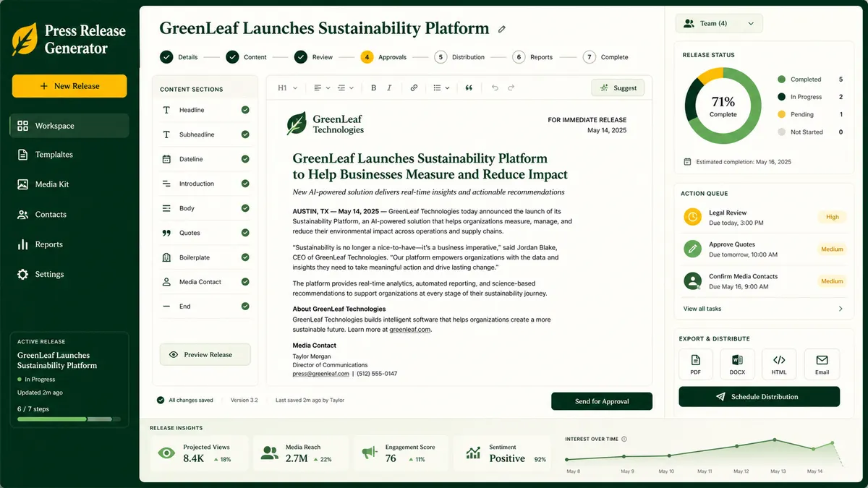Toggle the Boilerplate section checkmark
Viewport: 868px width, 488px height.
(245, 257)
